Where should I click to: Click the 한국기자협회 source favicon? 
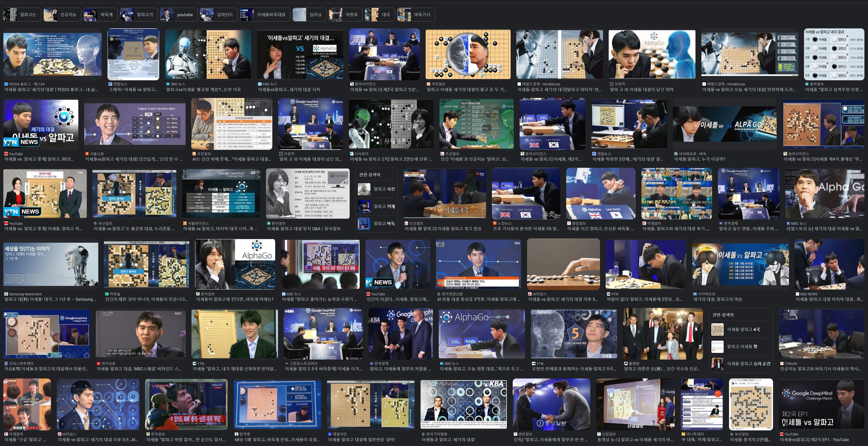[423, 434]
